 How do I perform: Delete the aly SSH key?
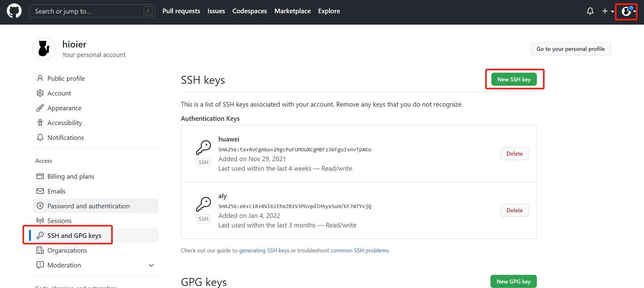[514, 211]
